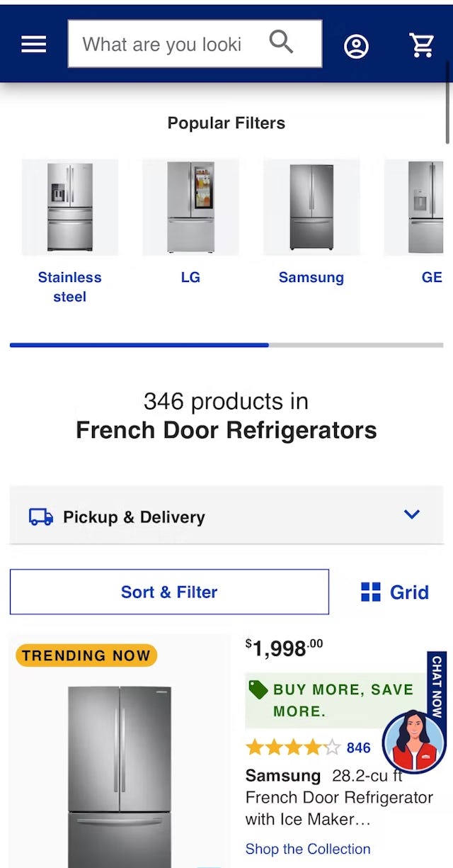Click the search magnifier icon
The image size is (453, 868).
pyautogui.click(x=280, y=43)
